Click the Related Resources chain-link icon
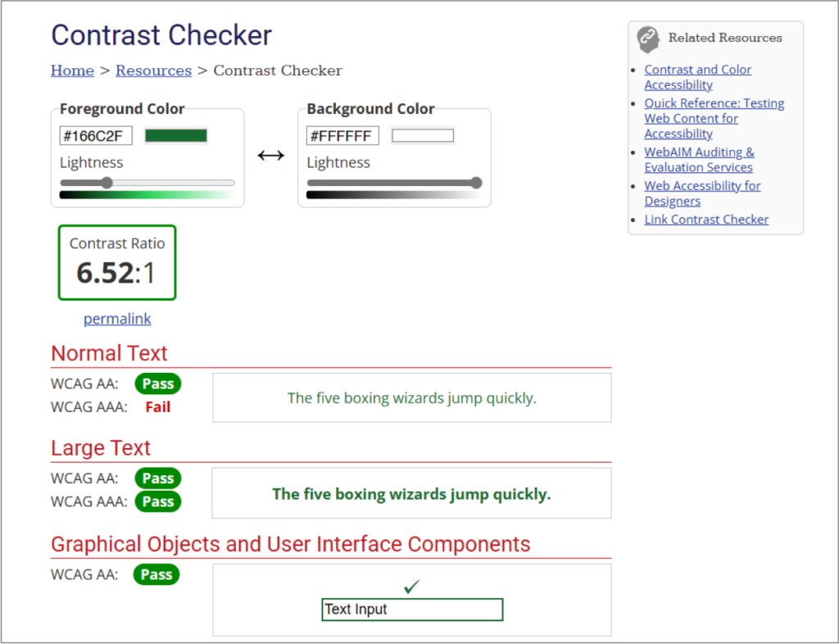Screen dimensions: 839x644 pyautogui.click(x=649, y=39)
